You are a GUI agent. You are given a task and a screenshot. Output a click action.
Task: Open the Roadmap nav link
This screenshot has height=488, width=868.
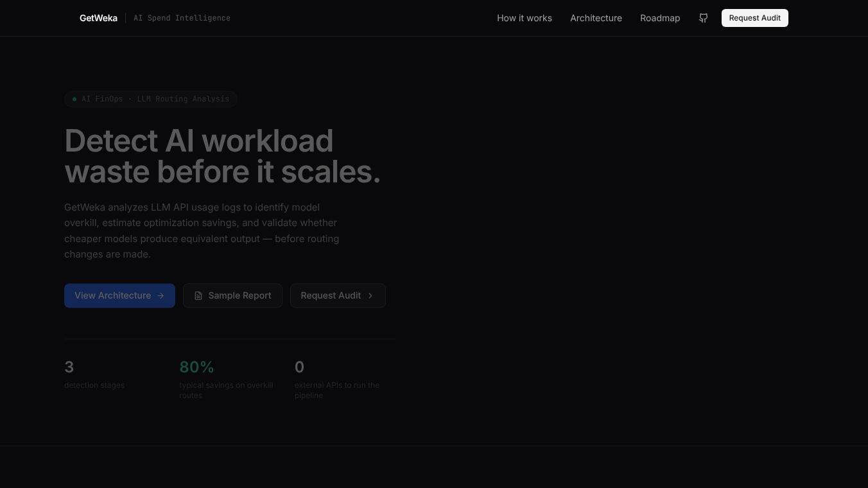(x=660, y=18)
